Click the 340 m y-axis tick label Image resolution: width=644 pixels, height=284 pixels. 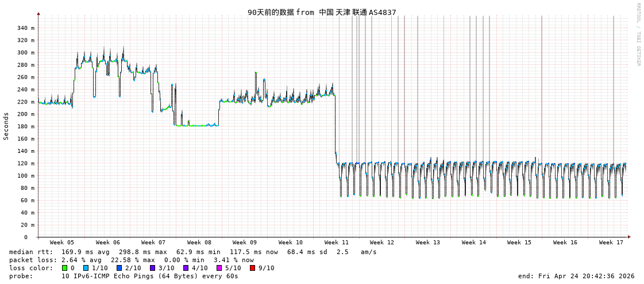point(25,28)
